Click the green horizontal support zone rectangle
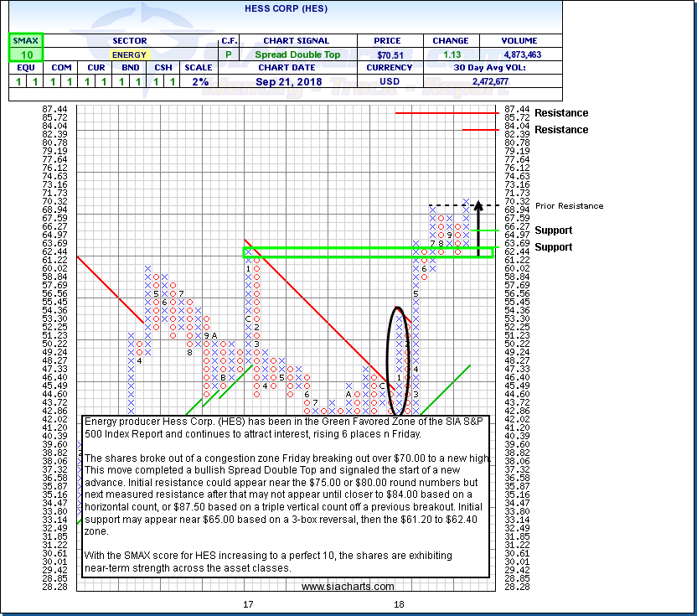 (x=369, y=251)
